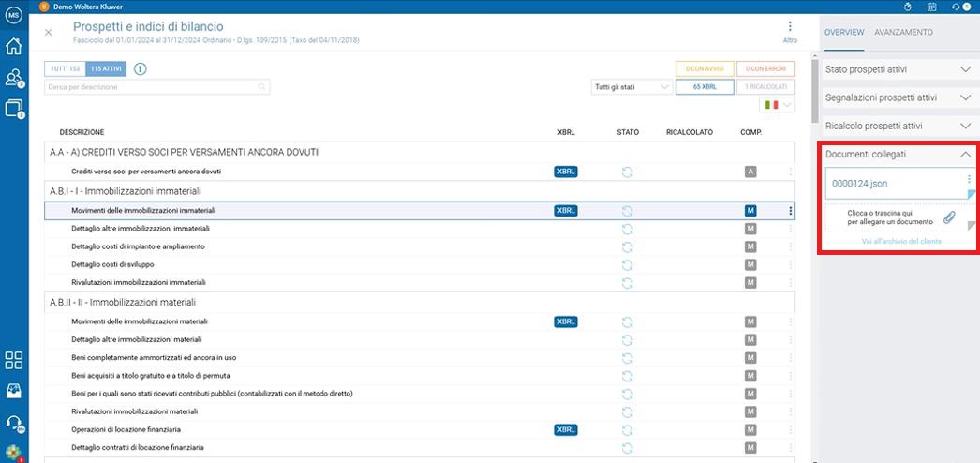Switch to the AVANZAMENTO tab
The height and width of the screenshot is (463, 980).
[904, 33]
